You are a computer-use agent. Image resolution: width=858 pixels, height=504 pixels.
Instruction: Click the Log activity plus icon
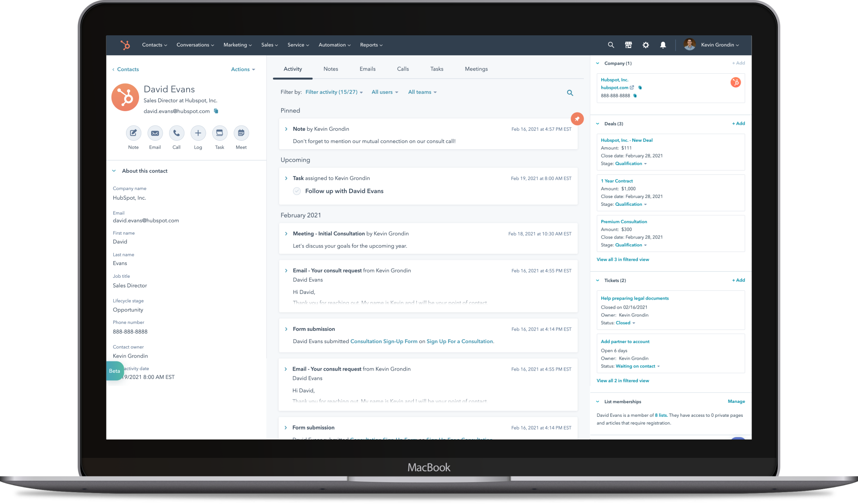point(198,133)
